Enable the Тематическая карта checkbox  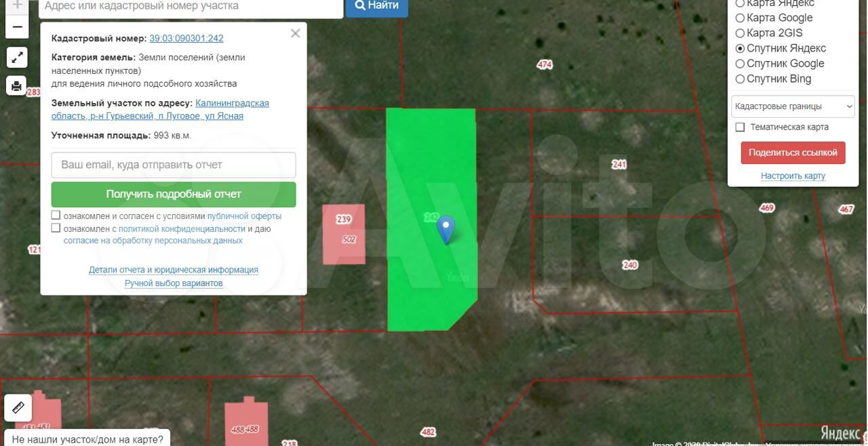coord(740,127)
